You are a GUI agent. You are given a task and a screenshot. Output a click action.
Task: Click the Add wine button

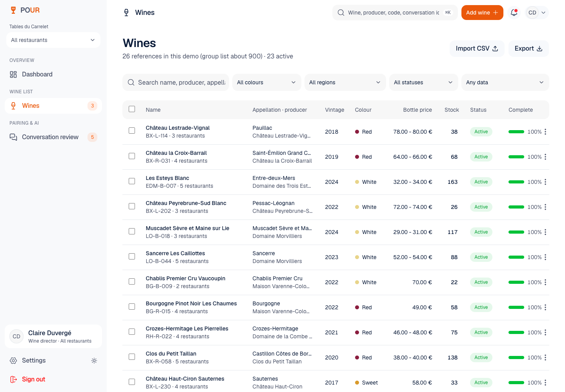click(482, 13)
